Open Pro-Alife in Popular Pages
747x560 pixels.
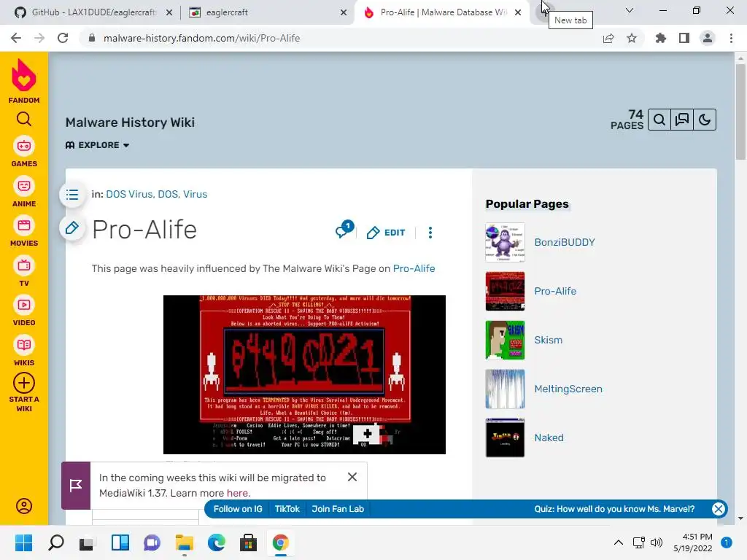555,291
